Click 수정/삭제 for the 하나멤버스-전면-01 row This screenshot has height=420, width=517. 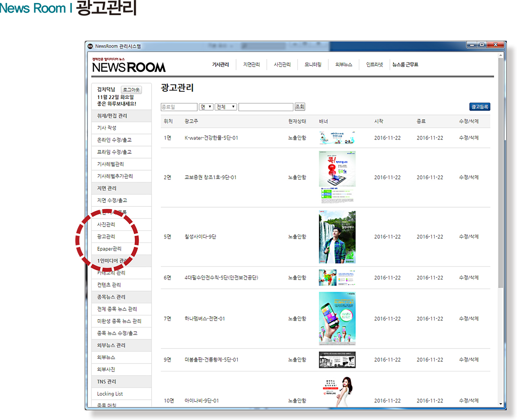coord(469,319)
